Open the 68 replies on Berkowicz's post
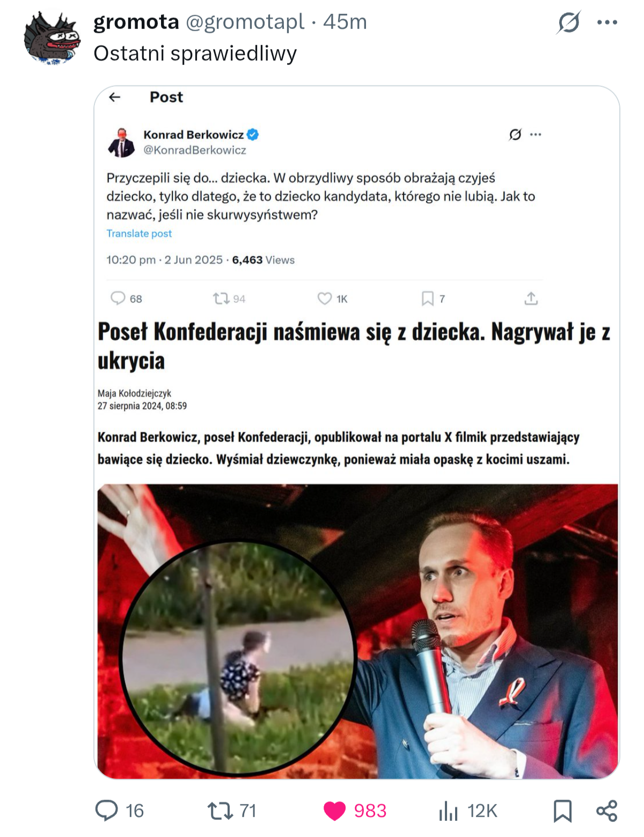 (118, 299)
